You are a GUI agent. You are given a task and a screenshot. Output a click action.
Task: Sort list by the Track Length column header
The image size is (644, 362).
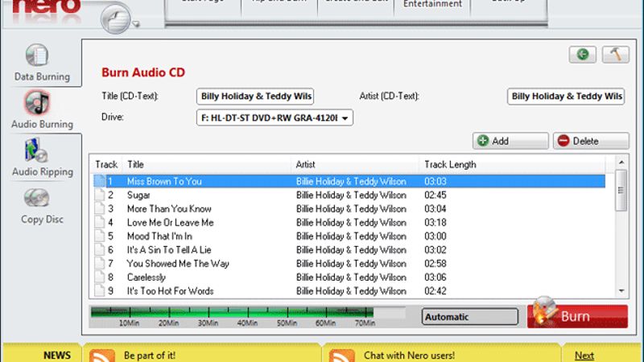(512, 165)
